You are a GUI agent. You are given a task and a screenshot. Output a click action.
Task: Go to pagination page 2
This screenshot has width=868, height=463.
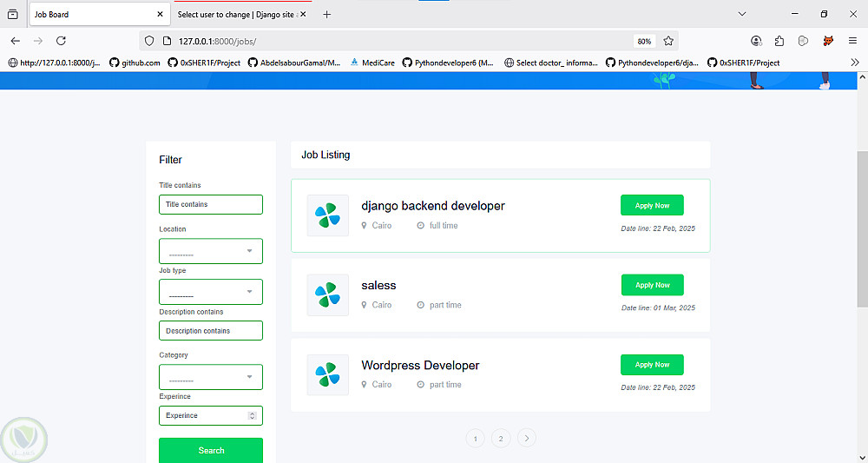point(501,439)
